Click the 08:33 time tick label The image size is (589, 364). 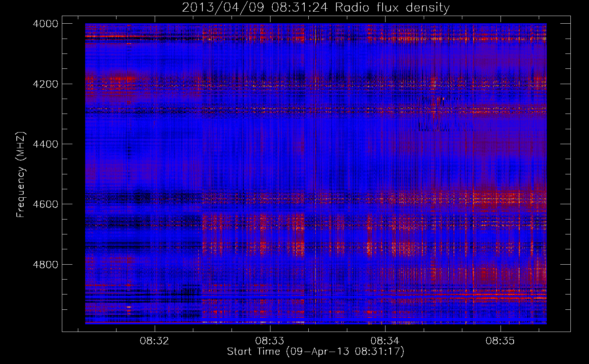click(x=270, y=341)
